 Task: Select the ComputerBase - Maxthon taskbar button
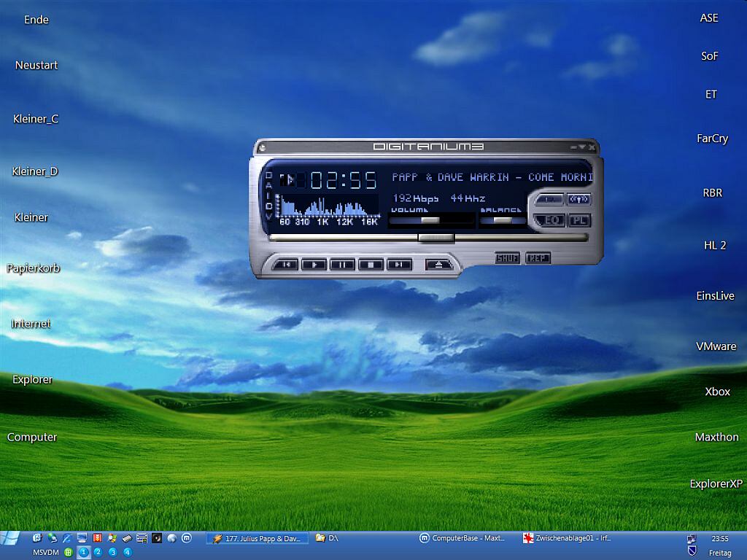click(465, 539)
